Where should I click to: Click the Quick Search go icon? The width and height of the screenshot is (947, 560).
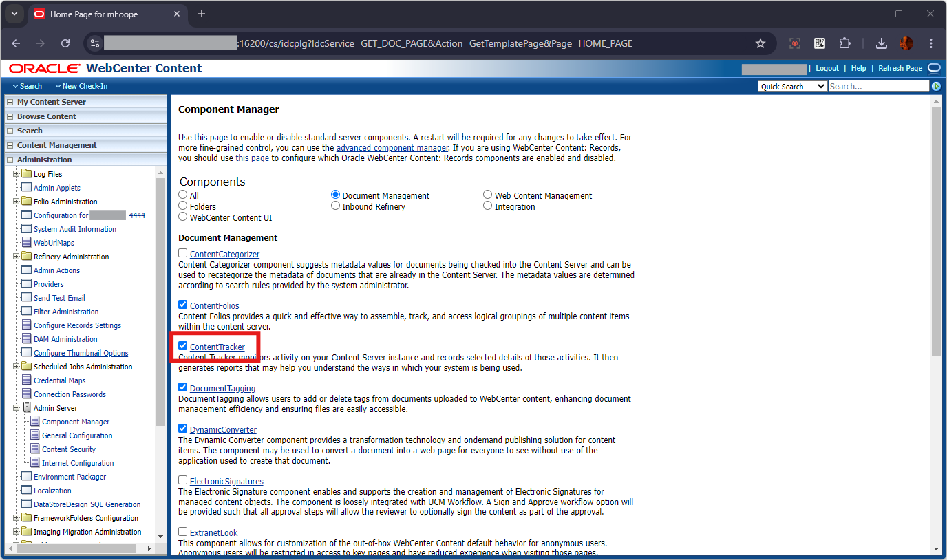(x=936, y=87)
